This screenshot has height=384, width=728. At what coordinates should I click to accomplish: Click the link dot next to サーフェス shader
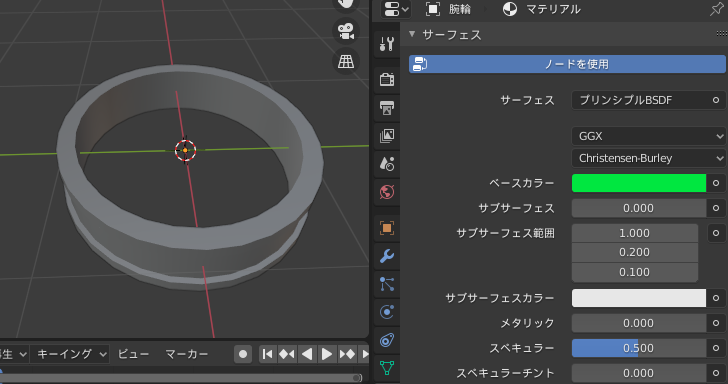[x=716, y=100]
